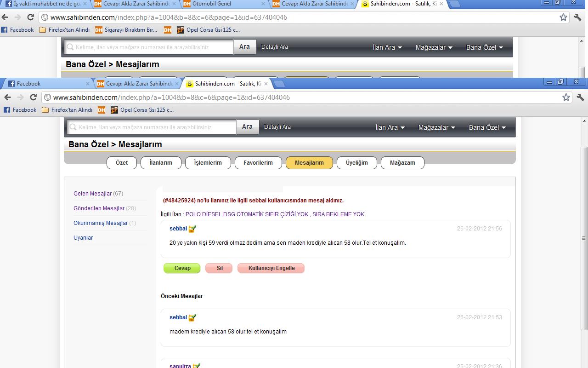This screenshot has height=368, width=588.
Task: Select the Mesajlarım section tab
Action: (x=309, y=163)
